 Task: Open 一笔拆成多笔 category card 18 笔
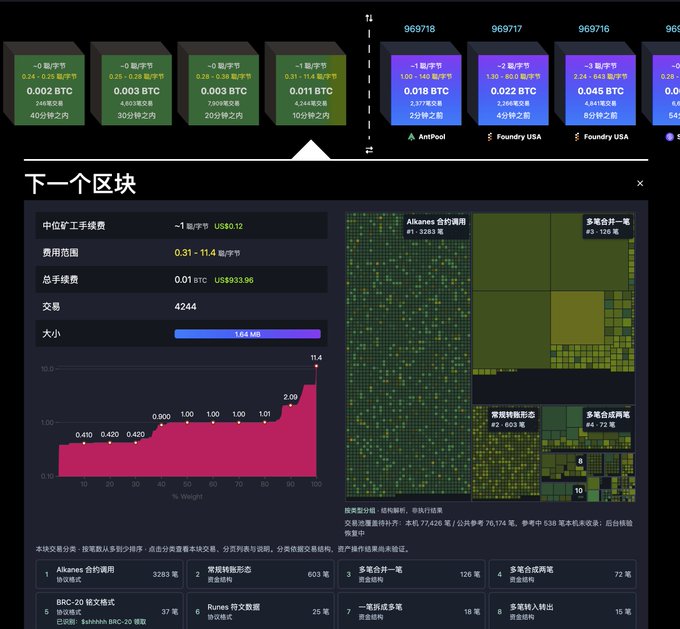[412, 611]
